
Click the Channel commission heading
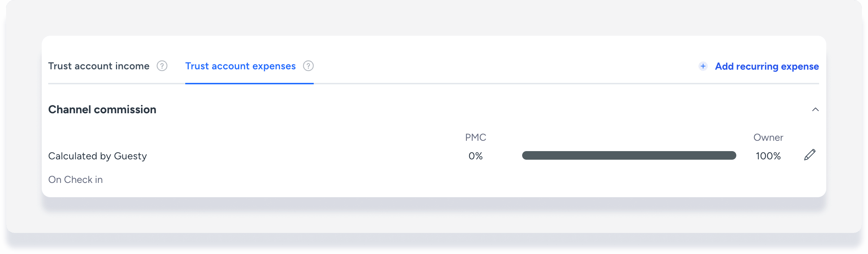(102, 110)
